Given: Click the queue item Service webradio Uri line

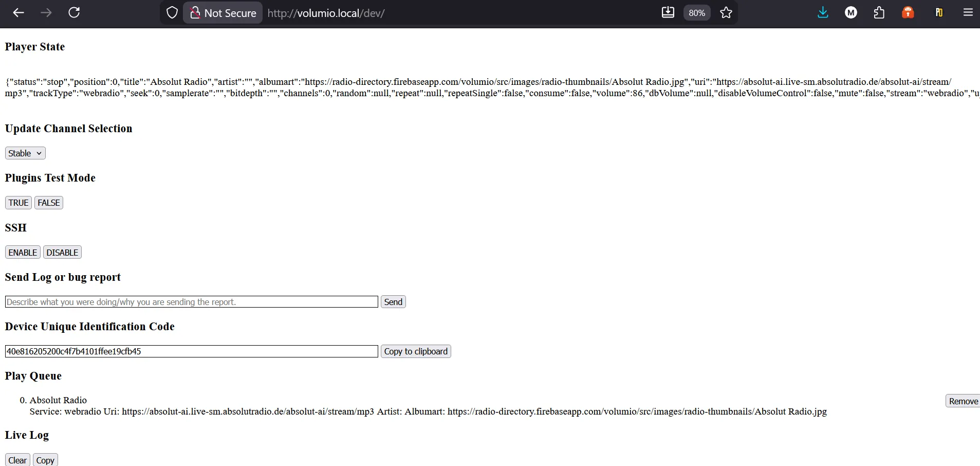Looking at the screenshot, I should point(428,411).
